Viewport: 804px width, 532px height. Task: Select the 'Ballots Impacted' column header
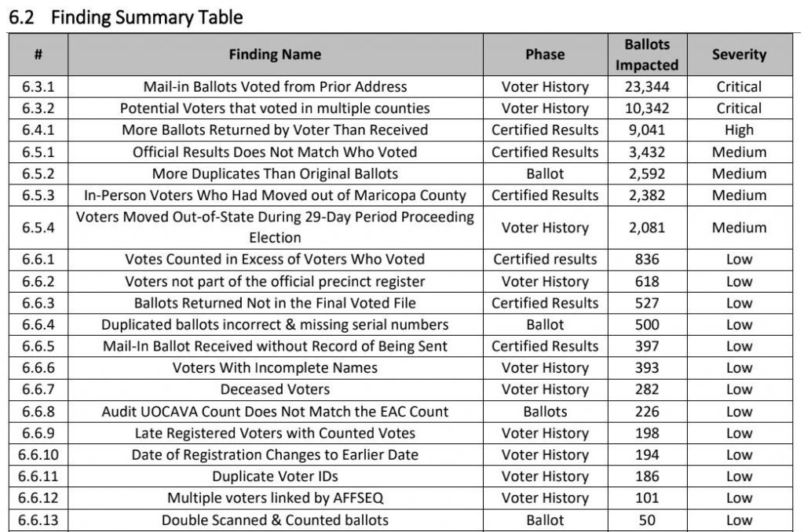coord(646,55)
